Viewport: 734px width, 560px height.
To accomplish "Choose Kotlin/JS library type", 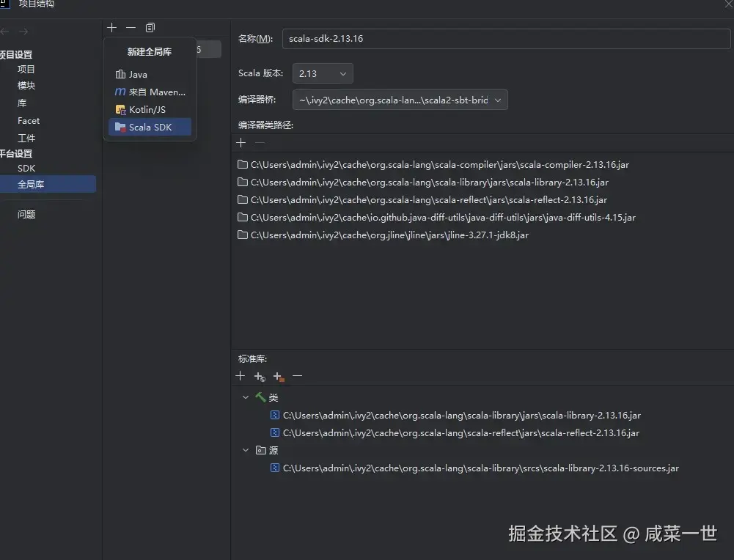I will tap(150, 109).
